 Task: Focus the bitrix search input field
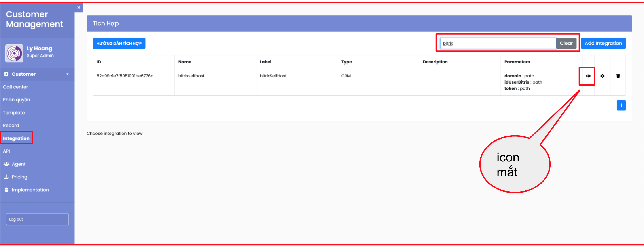(498, 43)
